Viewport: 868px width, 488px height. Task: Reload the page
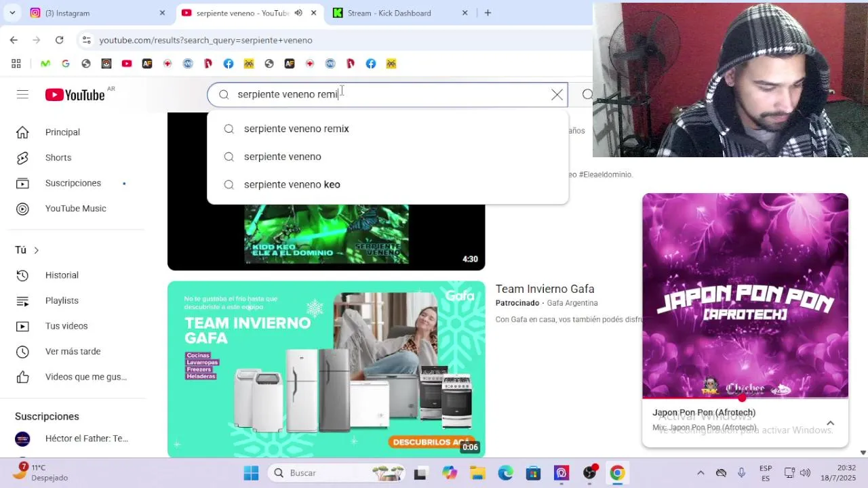pyautogui.click(x=59, y=40)
